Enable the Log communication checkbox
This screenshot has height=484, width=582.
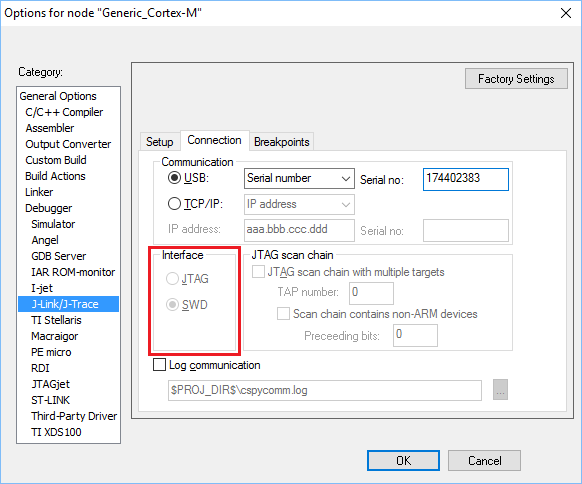(x=160, y=364)
